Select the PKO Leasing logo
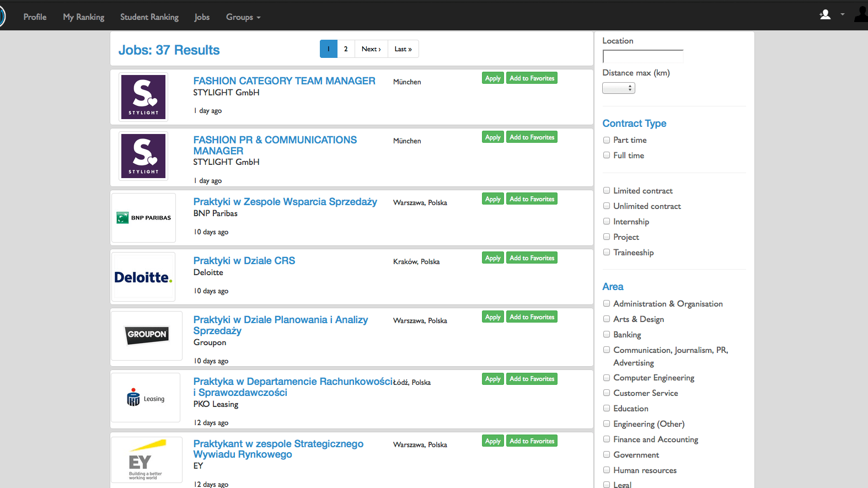Viewport: 868px width, 488px height. [x=146, y=398]
